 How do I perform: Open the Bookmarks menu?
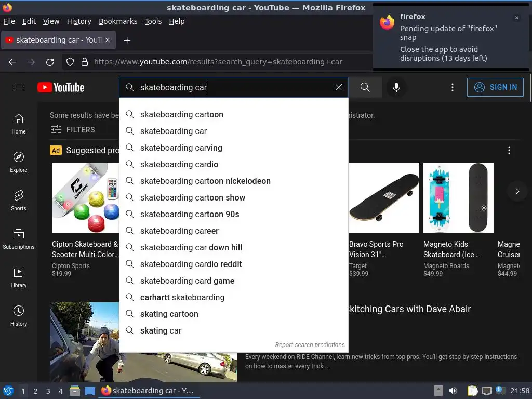(x=118, y=21)
